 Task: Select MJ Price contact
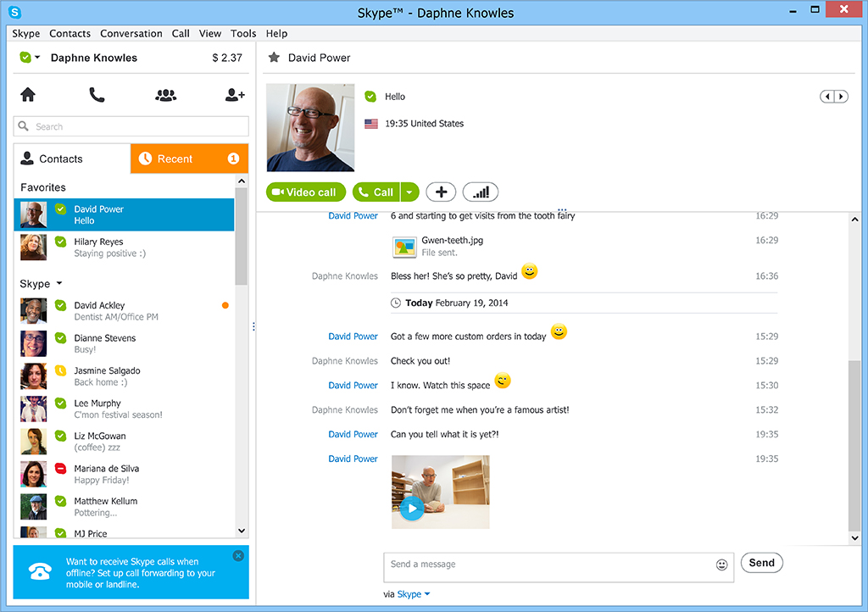(124, 531)
